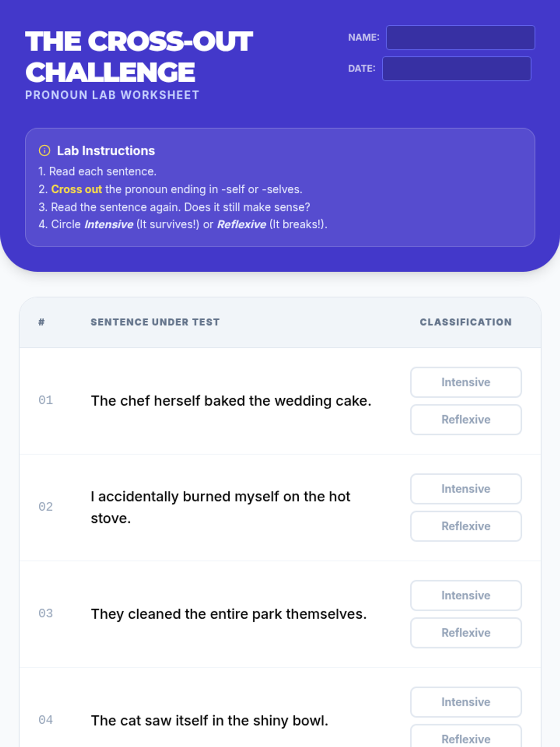This screenshot has width=560, height=747.
Task: Pick Intensive for sentence 04
Action: pyautogui.click(x=466, y=702)
